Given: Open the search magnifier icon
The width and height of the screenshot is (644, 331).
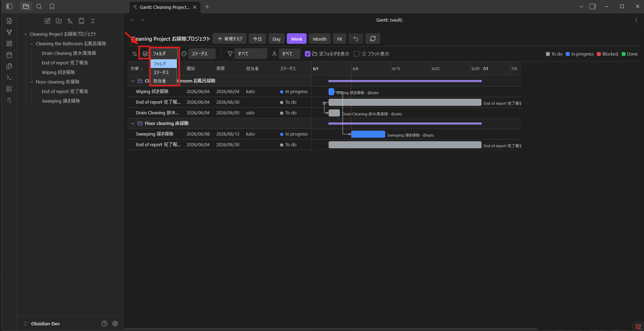Looking at the screenshot, I should point(39,6).
